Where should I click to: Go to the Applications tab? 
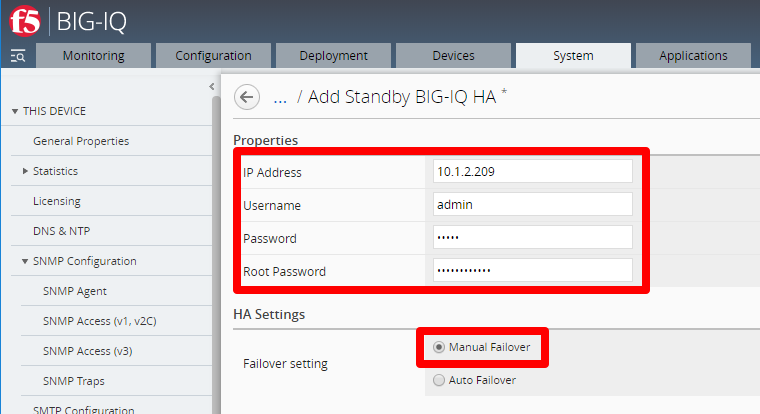(x=693, y=56)
